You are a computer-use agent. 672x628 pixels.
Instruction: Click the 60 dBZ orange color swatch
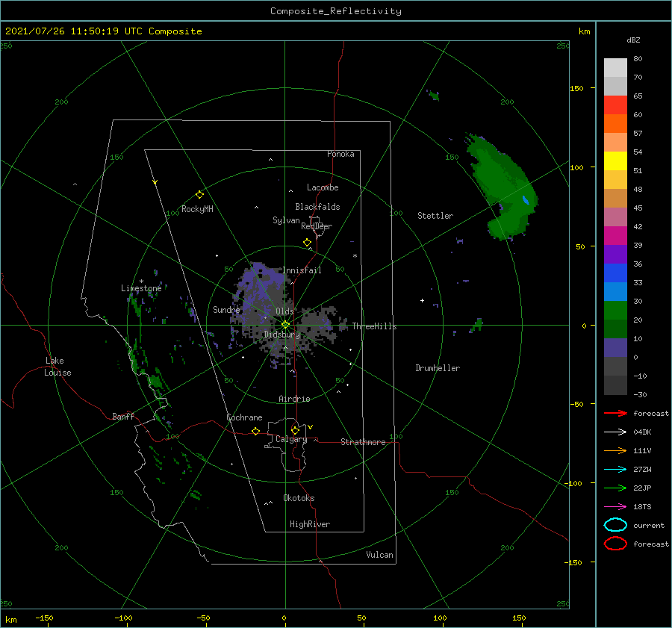tap(615, 124)
